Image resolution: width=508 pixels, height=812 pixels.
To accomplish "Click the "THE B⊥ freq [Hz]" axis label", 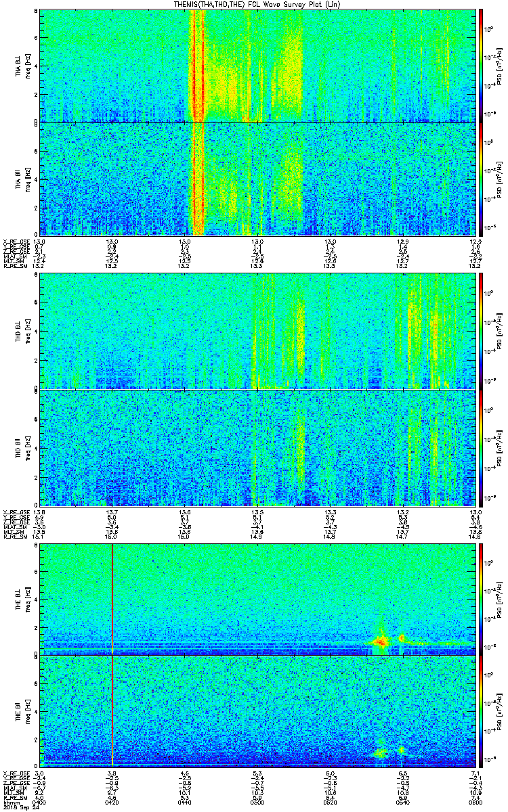I will click(x=22, y=599).
